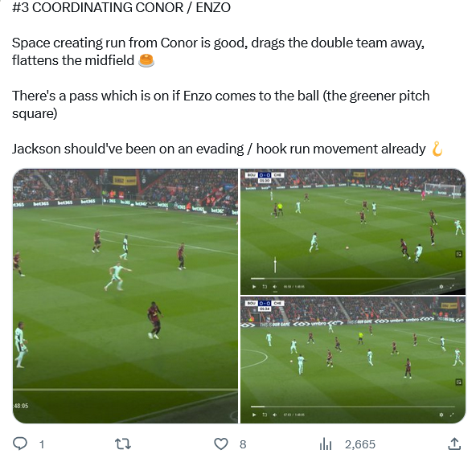Enter fullscreen in the top-right video frame
This screenshot has height=458, width=476.
(x=452, y=287)
